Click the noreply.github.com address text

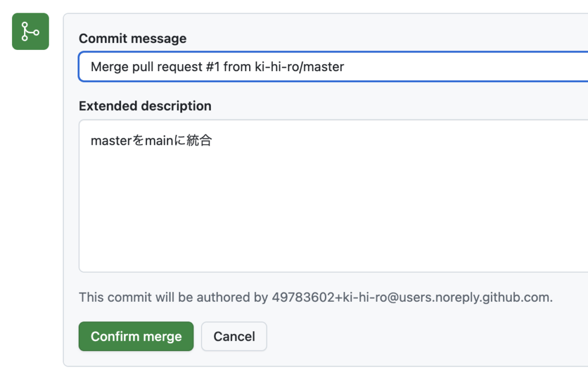[x=454, y=297]
